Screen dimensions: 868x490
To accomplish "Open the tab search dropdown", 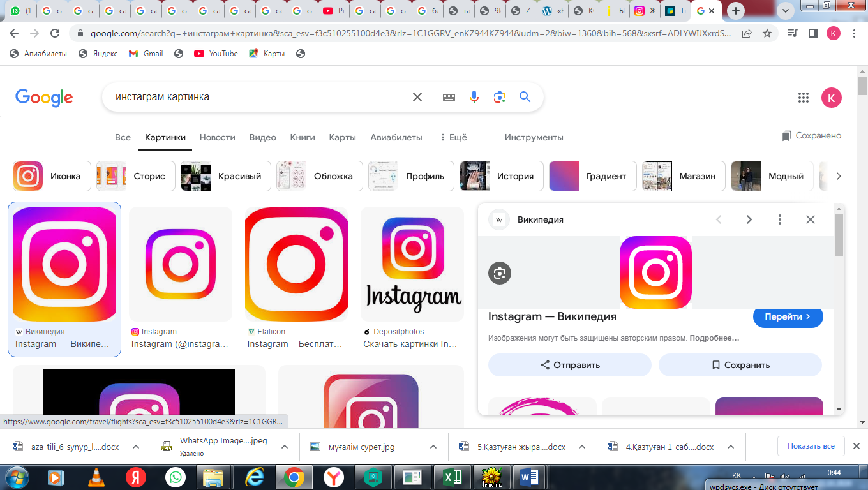I will 786,11.
